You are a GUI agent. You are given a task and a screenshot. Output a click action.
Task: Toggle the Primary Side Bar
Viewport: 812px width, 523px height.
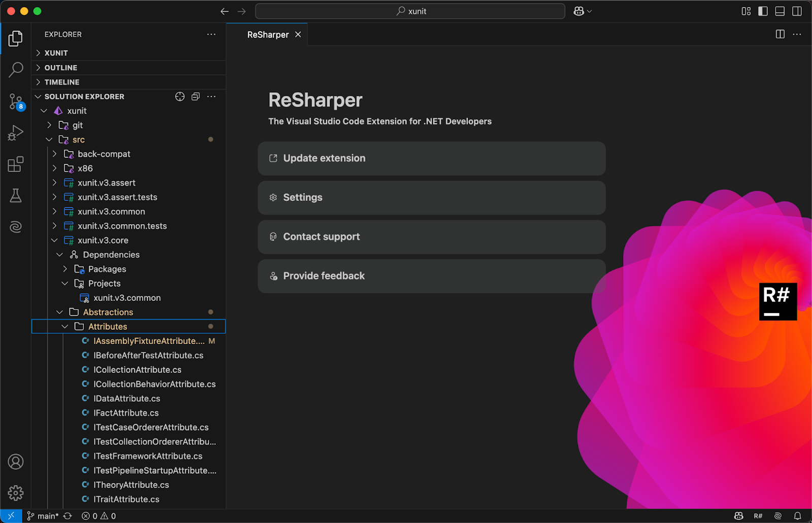pyautogui.click(x=763, y=11)
